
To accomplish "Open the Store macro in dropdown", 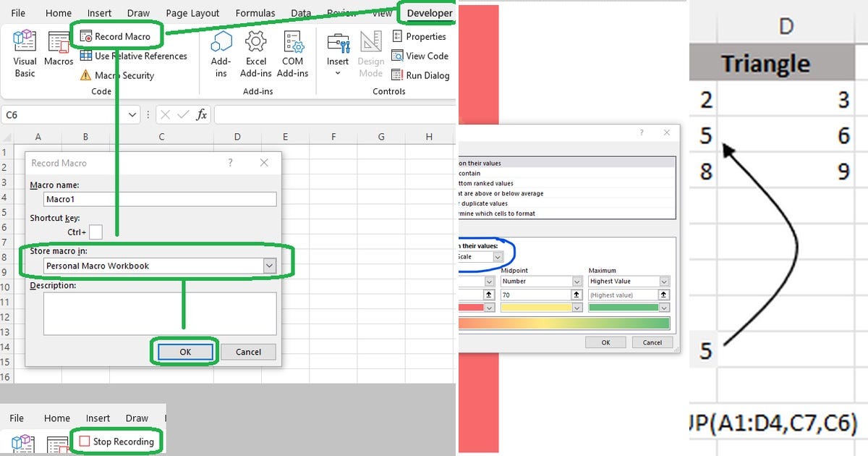I will point(271,265).
